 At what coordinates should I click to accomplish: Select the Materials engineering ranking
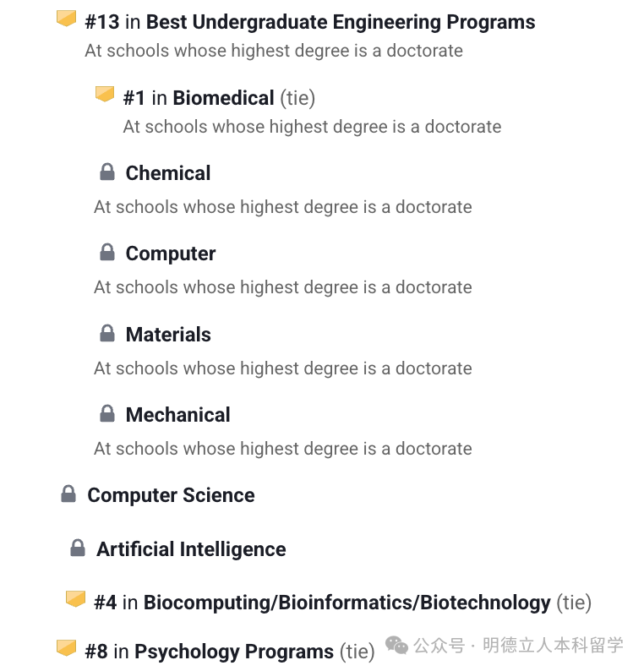[168, 335]
